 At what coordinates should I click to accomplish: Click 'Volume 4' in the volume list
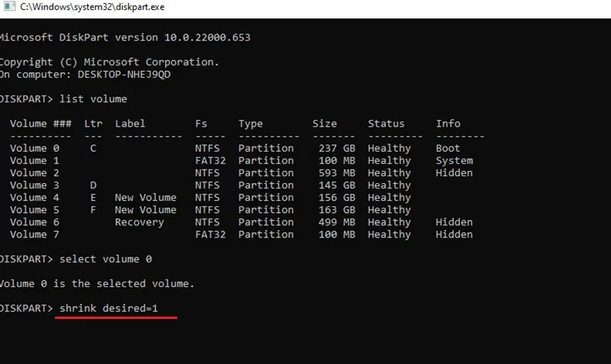34,198
